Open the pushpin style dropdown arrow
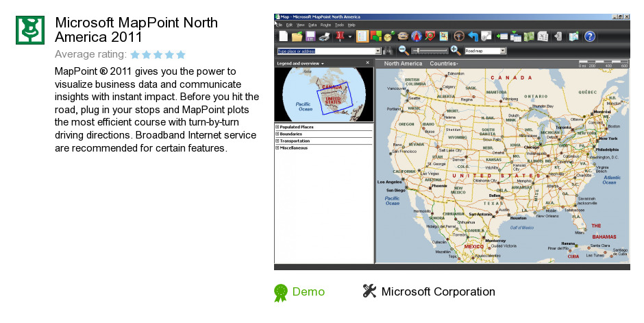Image resolution: width=644 pixels, height=323 pixels. 350,36
